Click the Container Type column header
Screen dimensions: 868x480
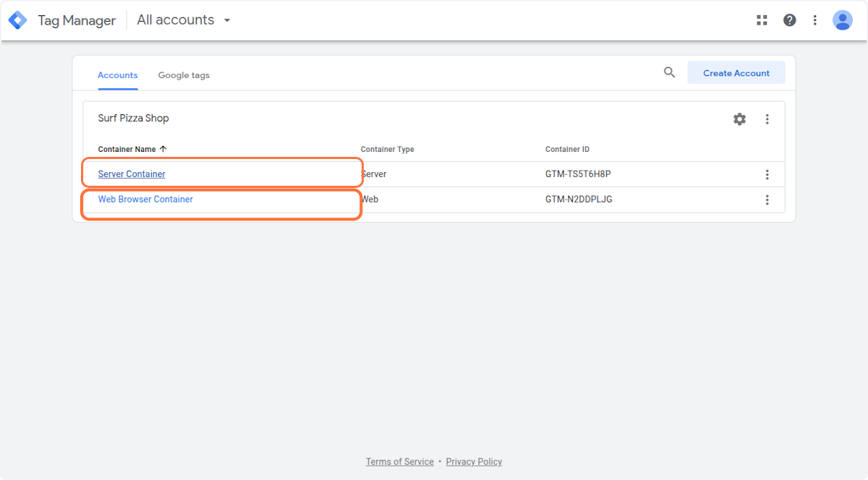[x=387, y=149]
